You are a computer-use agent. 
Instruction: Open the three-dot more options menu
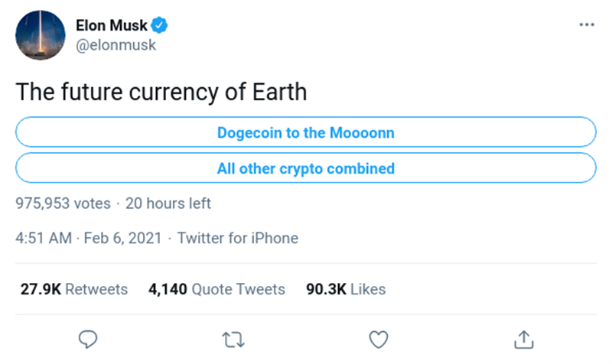point(587,24)
